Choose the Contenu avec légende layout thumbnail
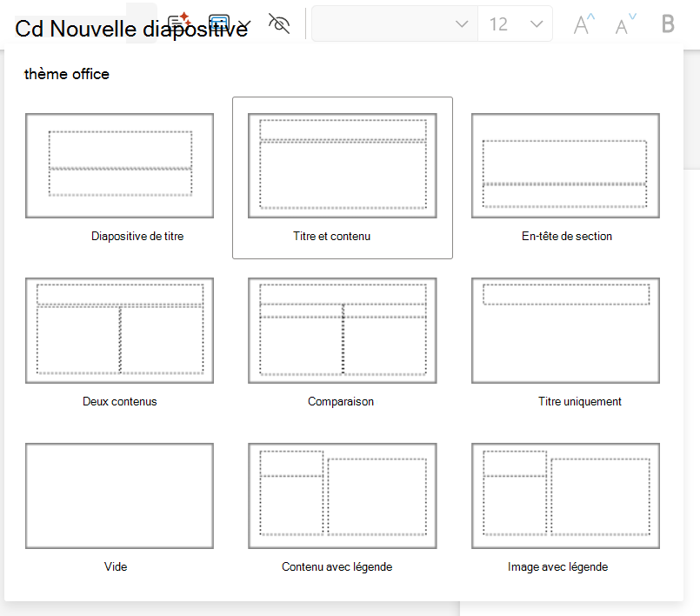Screen dimensions: 700x616 [343, 496]
